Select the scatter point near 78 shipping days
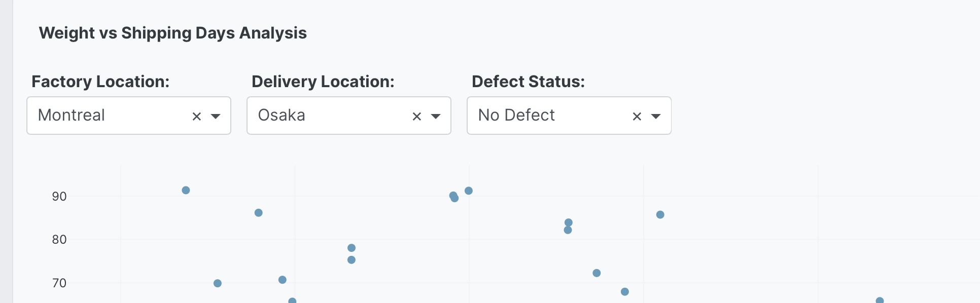This screenshot has height=303, width=980. [x=352, y=248]
